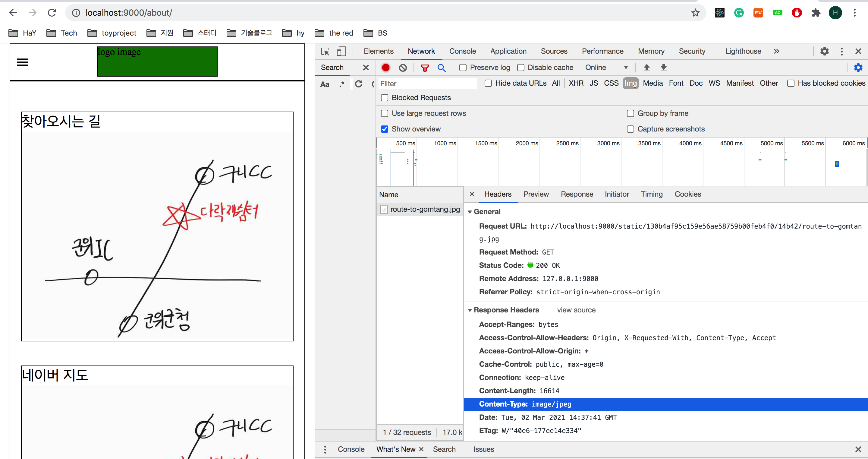This screenshot has height=459, width=868.
Task: Click the export HAR download arrow
Action: coord(663,68)
